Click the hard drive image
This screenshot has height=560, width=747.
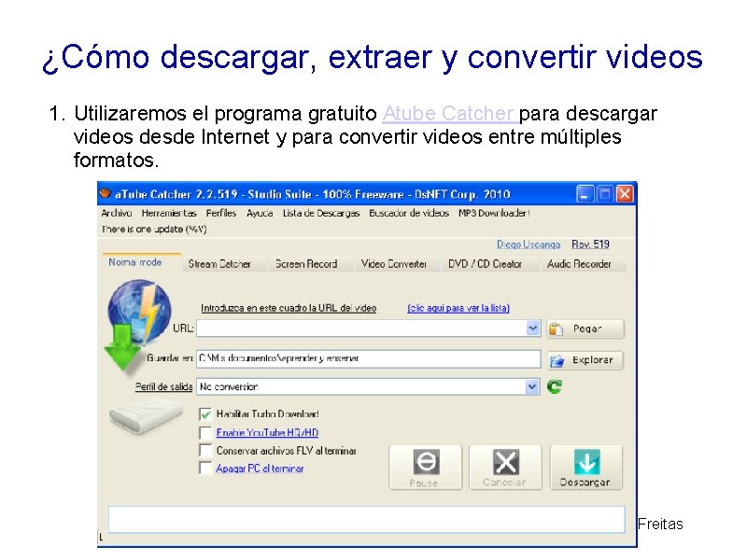[x=146, y=415]
